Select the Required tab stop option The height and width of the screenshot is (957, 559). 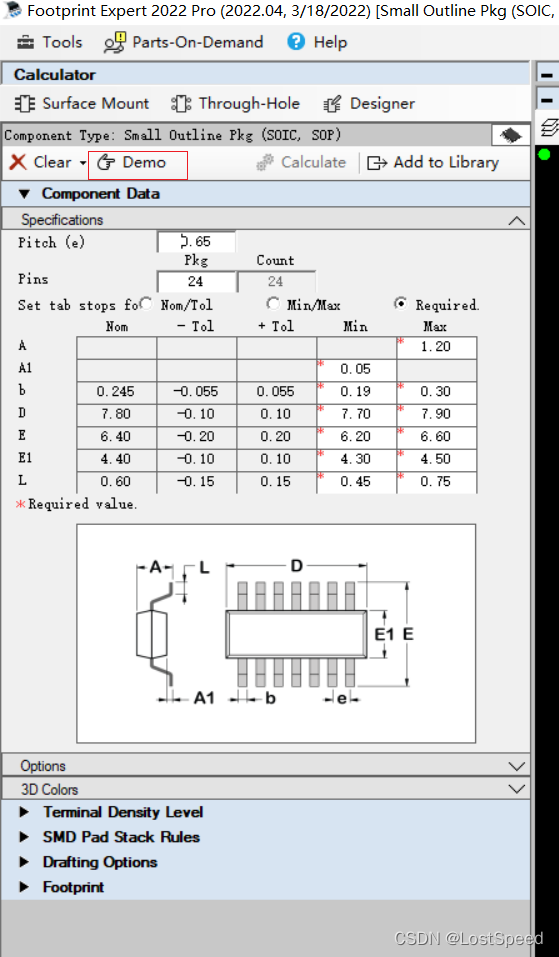tap(401, 304)
